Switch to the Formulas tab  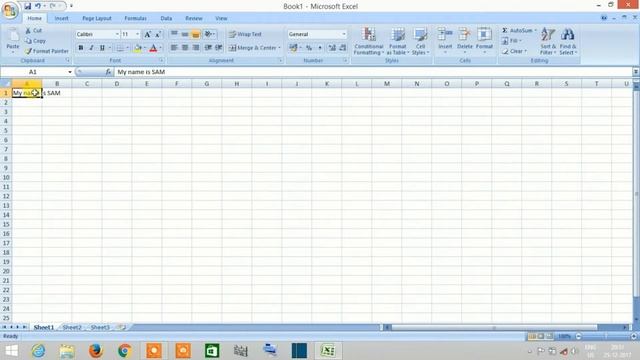tap(135, 18)
